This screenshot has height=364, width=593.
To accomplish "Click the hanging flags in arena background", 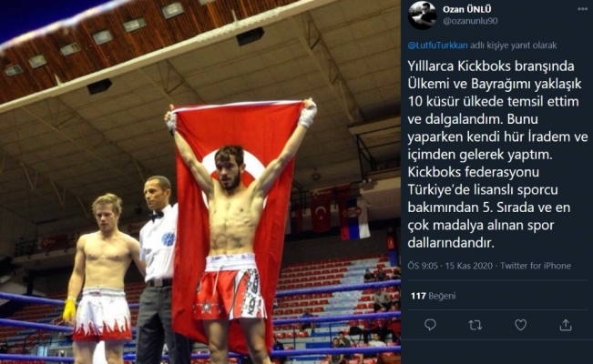I will pyautogui.click(x=337, y=212).
